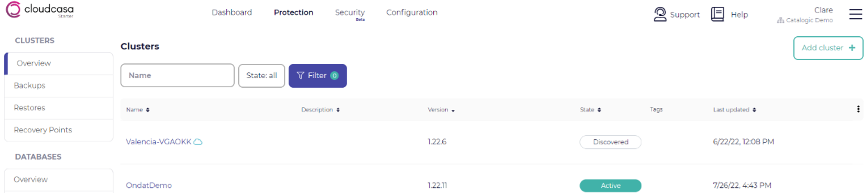Click the cloud icon beside Valencia-VGAOKK
The width and height of the screenshot is (868, 194).
(198, 142)
